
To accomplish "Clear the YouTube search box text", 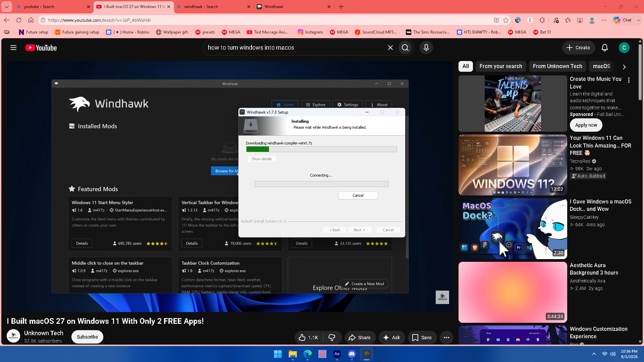I will click(x=390, y=48).
